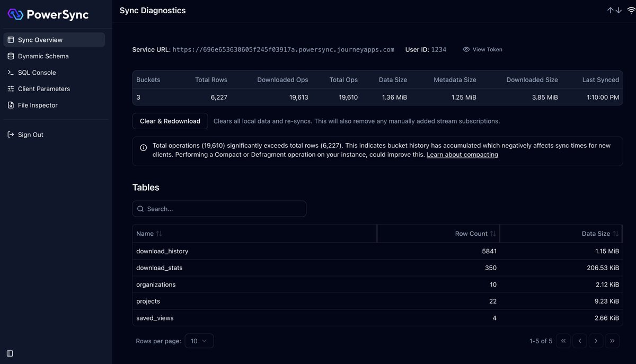636x364 pixels.
Task: Click the info icon in compacting notice
Action: click(143, 148)
